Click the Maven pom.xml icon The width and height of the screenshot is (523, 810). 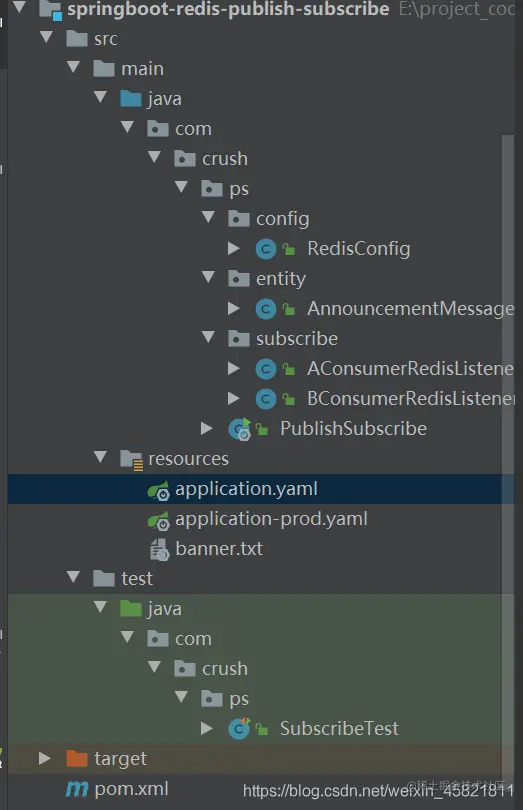point(77,789)
